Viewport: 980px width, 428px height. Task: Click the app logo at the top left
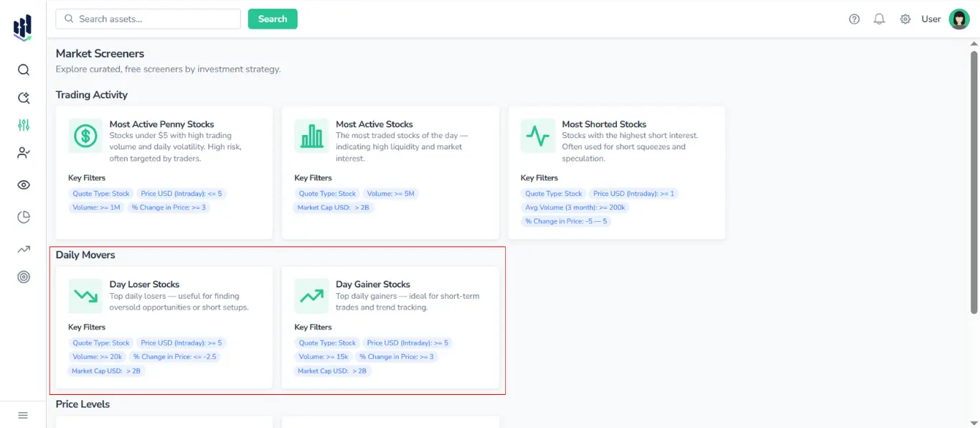(x=22, y=26)
